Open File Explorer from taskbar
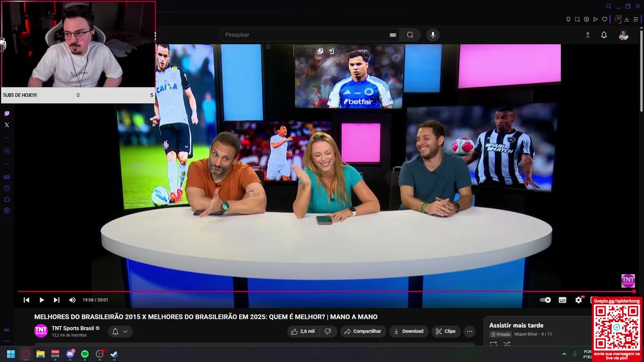644x362 pixels. [x=40, y=354]
